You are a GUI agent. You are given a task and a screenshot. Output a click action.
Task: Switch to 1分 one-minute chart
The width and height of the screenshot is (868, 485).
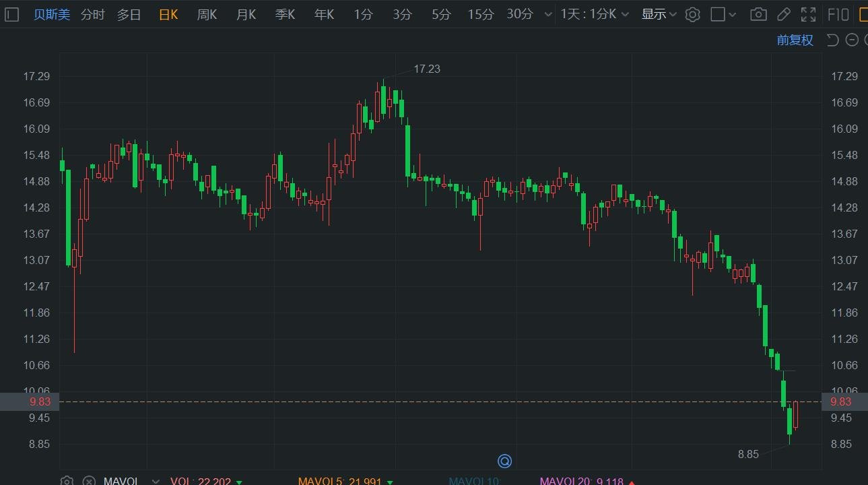(x=364, y=14)
